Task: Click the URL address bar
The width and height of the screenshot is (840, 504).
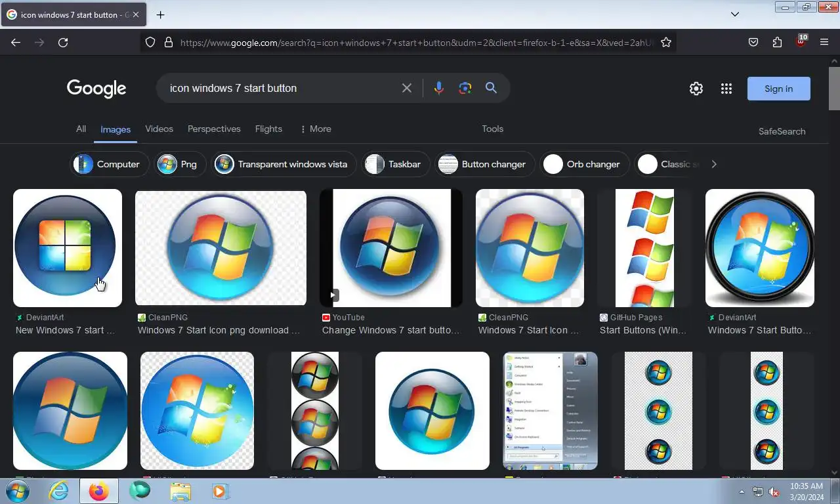Action: point(417,42)
